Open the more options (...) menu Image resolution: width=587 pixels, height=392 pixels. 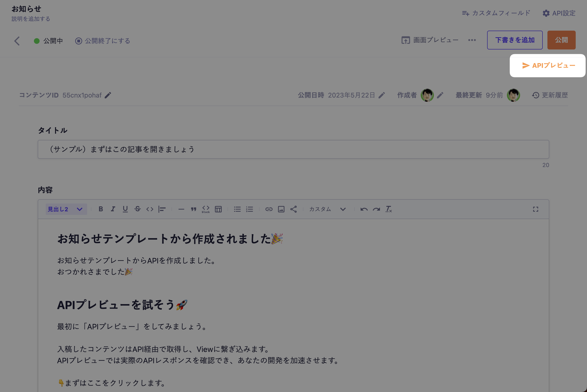(x=472, y=40)
